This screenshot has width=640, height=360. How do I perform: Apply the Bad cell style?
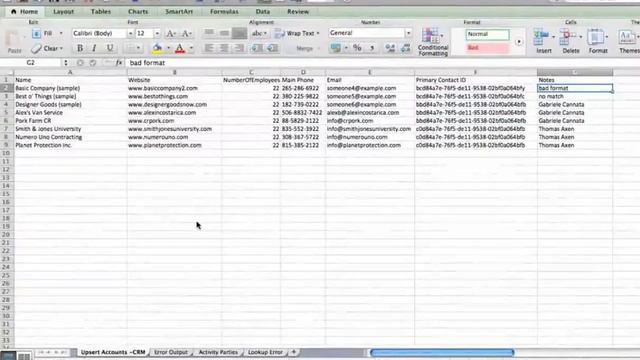(487, 48)
